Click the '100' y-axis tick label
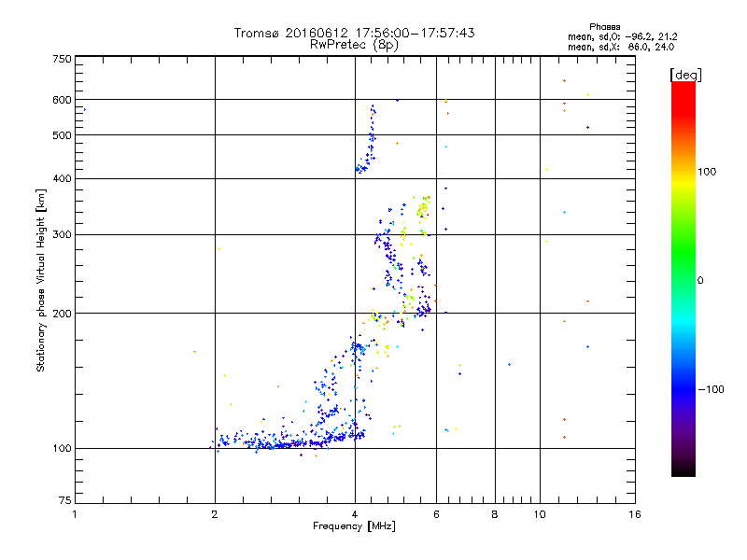This screenshot has height=560, width=747. pyautogui.click(x=62, y=448)
